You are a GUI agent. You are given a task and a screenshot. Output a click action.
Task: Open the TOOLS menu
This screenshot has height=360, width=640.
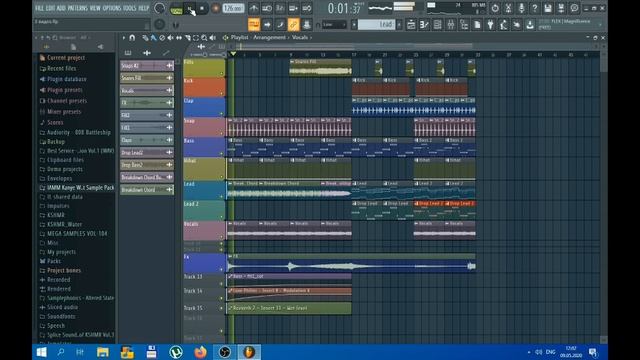click(130, 8)
